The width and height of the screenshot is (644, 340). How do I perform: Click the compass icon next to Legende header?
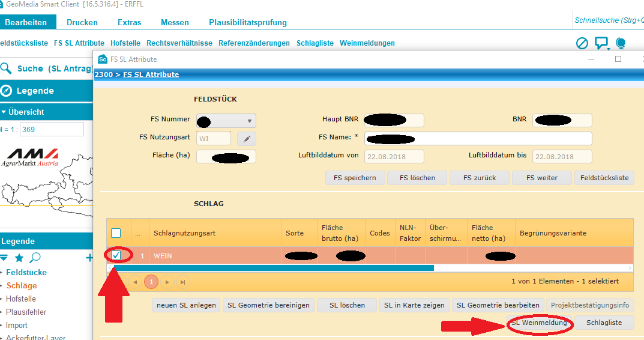point(7,91)
